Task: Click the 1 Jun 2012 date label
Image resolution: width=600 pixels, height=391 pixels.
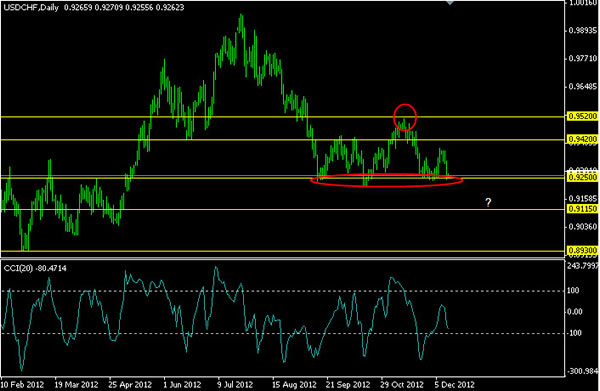Action: tap(182, 384)
